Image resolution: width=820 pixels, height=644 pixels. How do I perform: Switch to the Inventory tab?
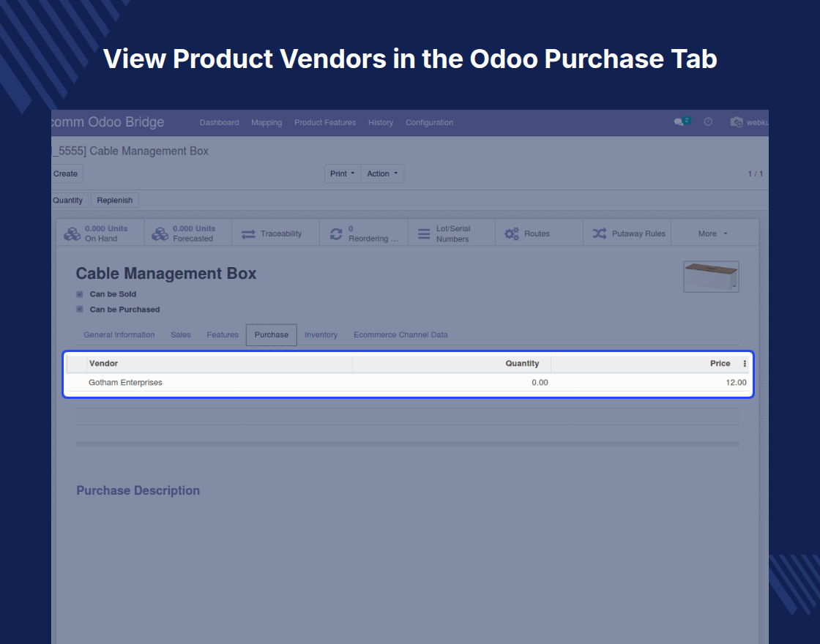pos(321,334)
